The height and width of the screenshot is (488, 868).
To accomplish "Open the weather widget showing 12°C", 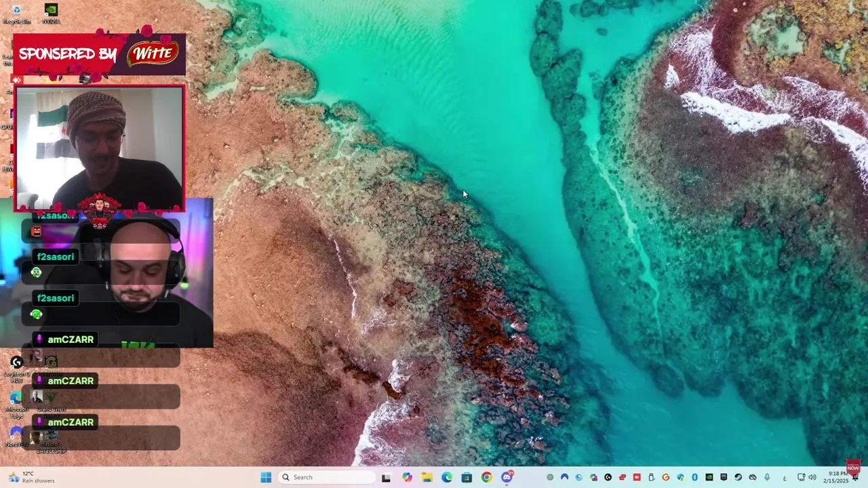I will [31, 477].
